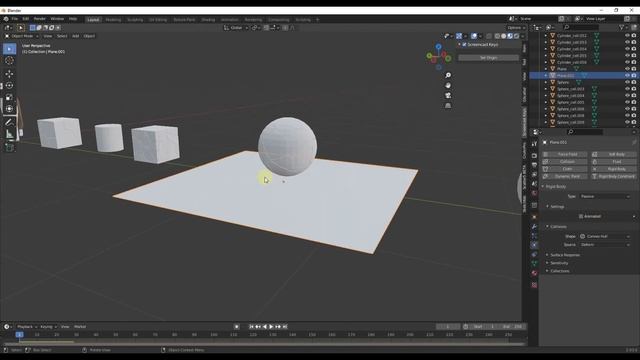Open the Render menu
This screenshot has height=360, width=640.
40,19
